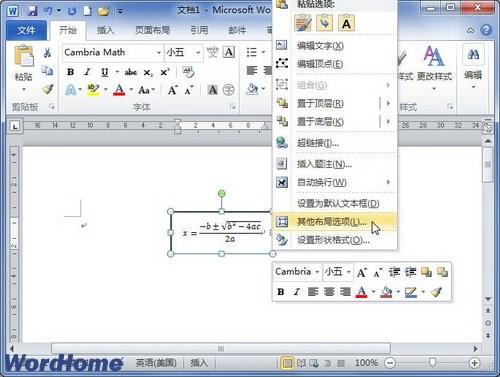Screen dimensions: 500x377
Task: Click the zoom slider handle
Action: [432, 362]
